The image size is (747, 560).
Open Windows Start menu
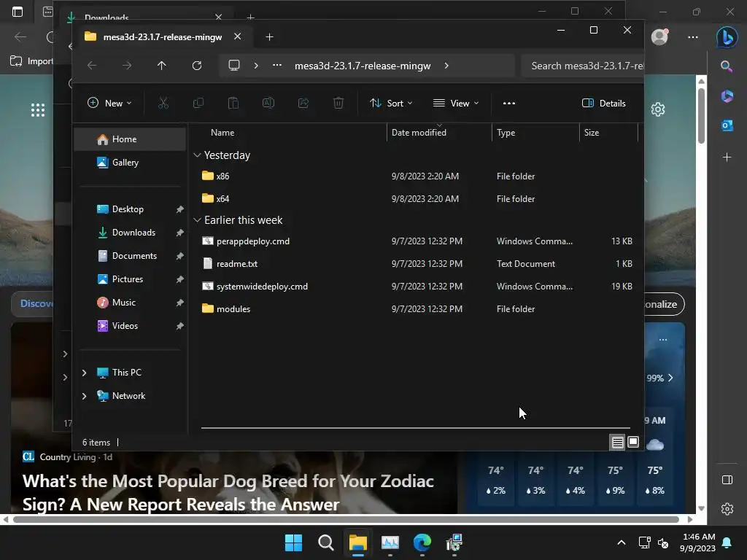pos(293,542)
